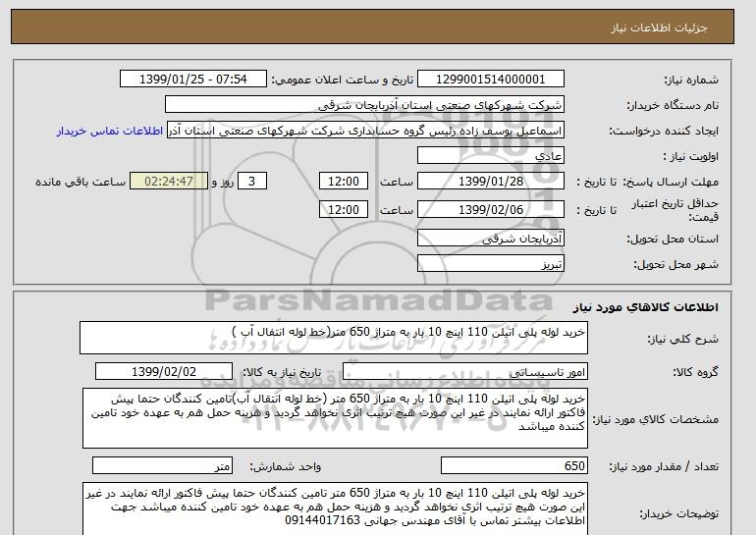The width and height of the screenshot is (756, 535).
Task: Click the label اولویت نیاز
Action: pos(690,157)
